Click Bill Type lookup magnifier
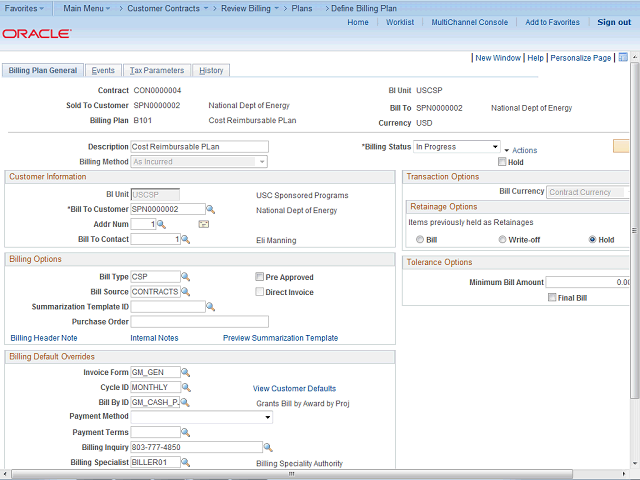The width and height of the screenshot is (640, 480). pyautogui.click(x=185, y=277)
